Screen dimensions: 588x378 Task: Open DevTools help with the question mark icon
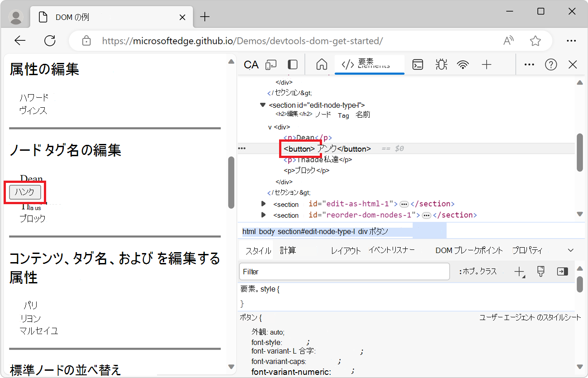pos(551,65)
